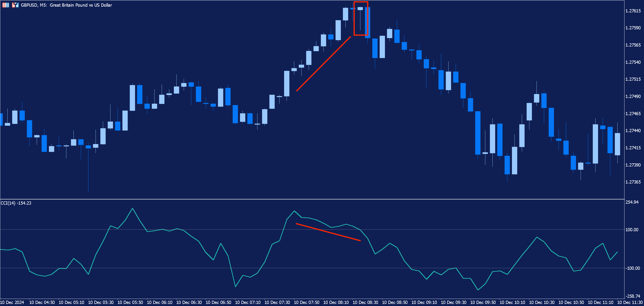
Task: Click the 10 Dec 08:10 time label
Action: pyautogui.click(x=336, y=303)
